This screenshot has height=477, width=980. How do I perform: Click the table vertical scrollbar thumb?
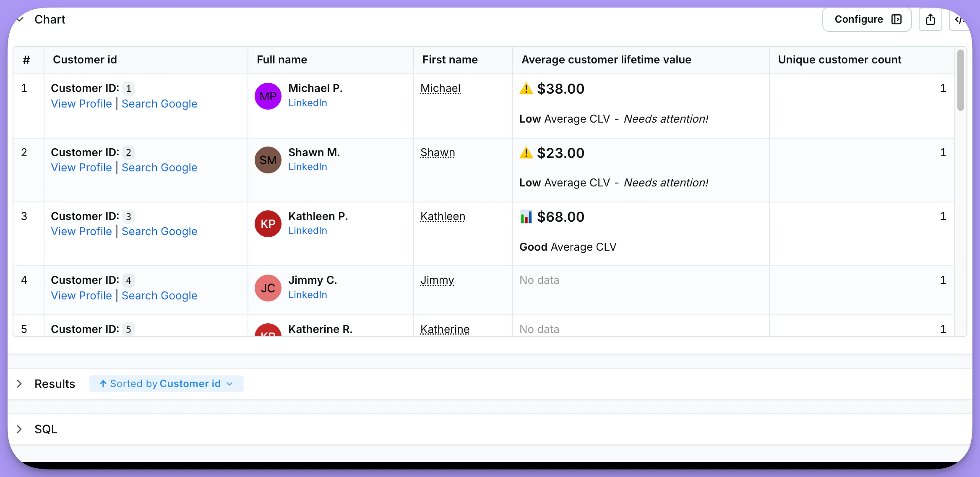pyautogui.click(x=960, y=80)
